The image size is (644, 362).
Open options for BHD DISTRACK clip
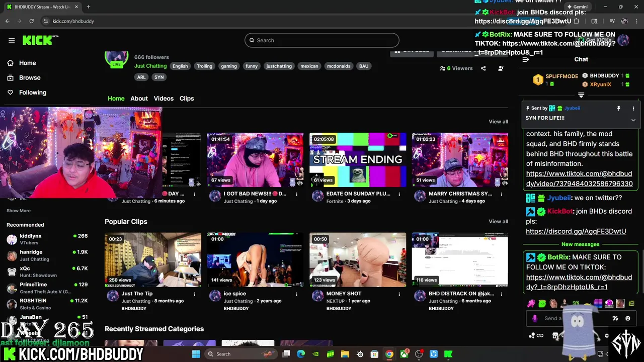point(502,294)
